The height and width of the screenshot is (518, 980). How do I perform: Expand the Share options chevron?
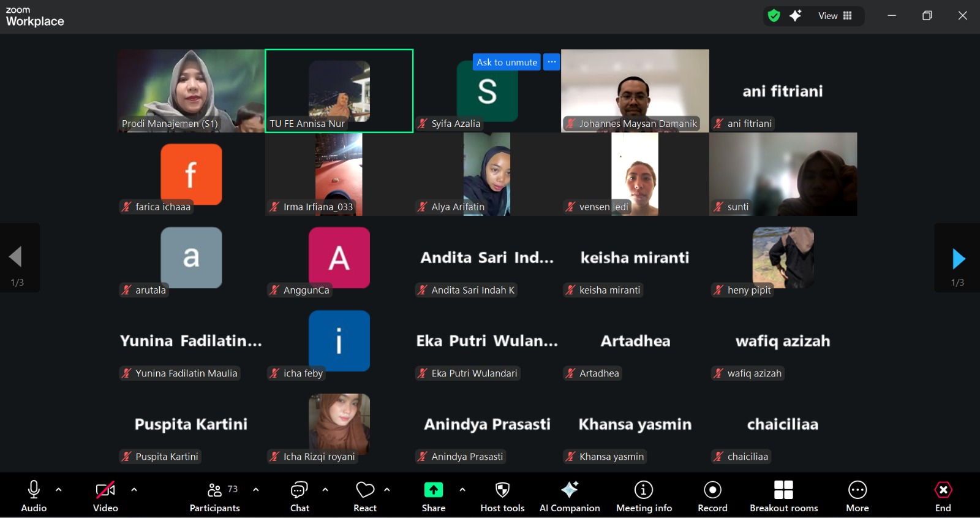tap(462, 490)
